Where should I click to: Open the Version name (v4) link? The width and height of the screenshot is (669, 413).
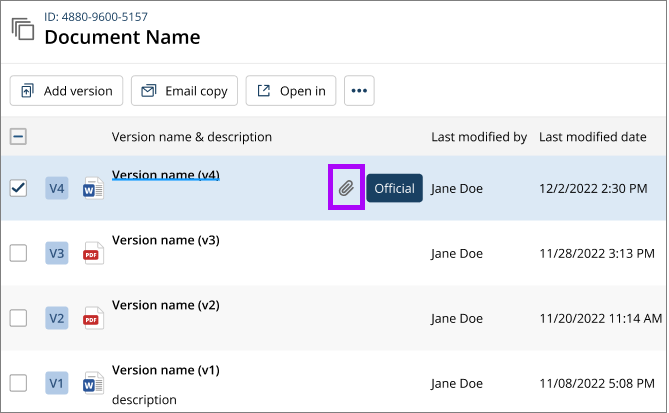click(165, 175)
